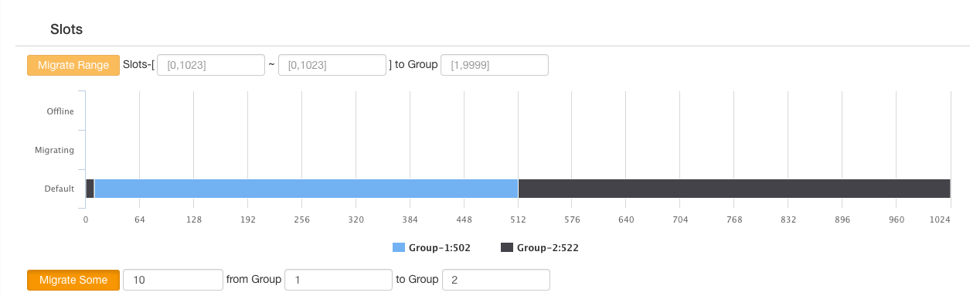Focus the slot range start field
Viewport: 980px width, 296px height.
pos(211,65)
